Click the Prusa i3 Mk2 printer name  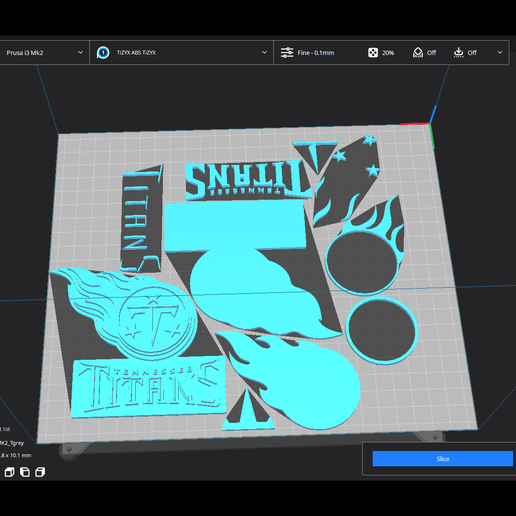pyautogui.click(x=25, y=53)
